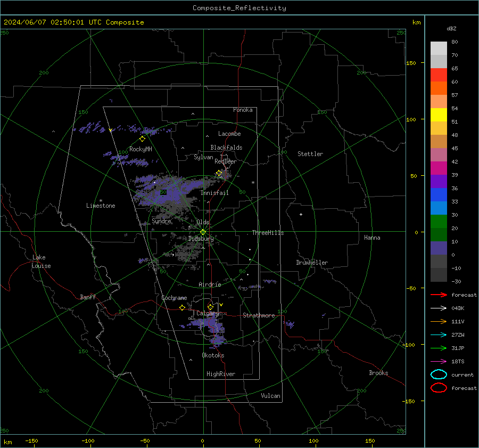Viewport: 479px width, 448px height.
Task: Click the Stettler label
Action: 310,154
